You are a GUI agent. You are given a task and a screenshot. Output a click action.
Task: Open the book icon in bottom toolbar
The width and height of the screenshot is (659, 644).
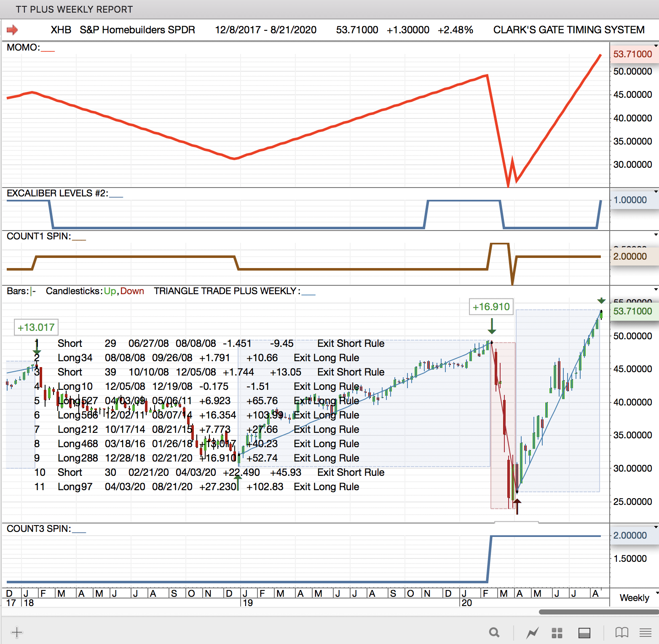pos(621,632)
